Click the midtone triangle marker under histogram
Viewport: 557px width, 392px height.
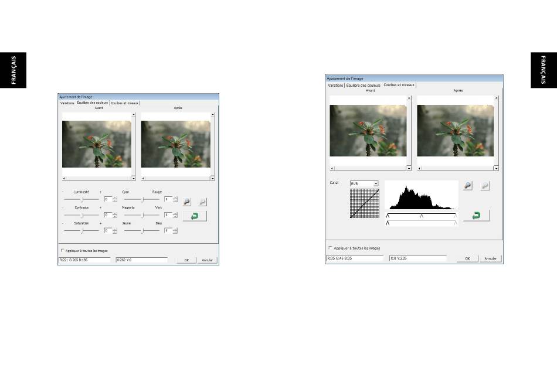pos(422,216)
